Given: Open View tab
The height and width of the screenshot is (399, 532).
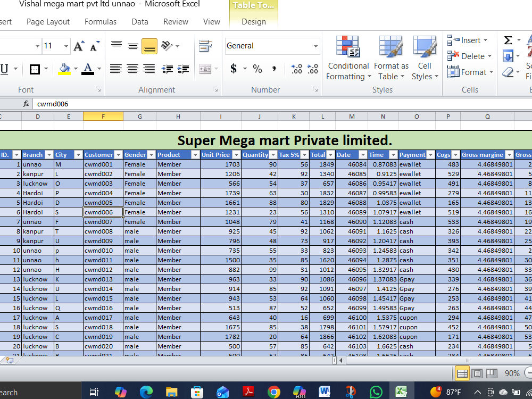Looking at the screenshot, I should tap(212, 22).
